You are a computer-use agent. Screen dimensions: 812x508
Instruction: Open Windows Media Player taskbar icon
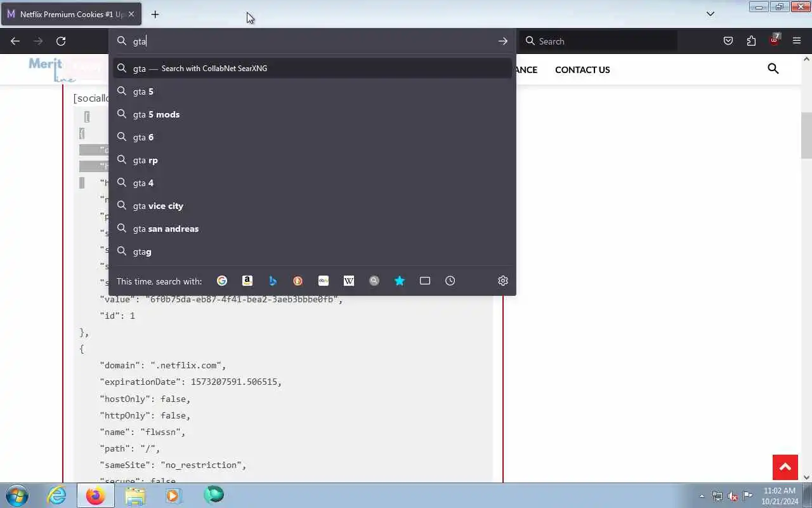(x=174, y=495)
